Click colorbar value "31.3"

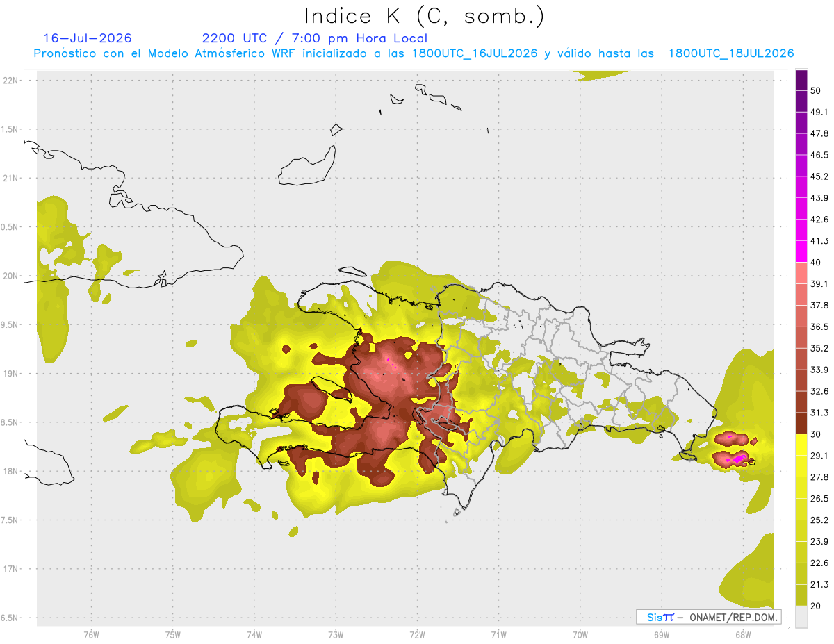pyautogui.click(x=819, y=413)
